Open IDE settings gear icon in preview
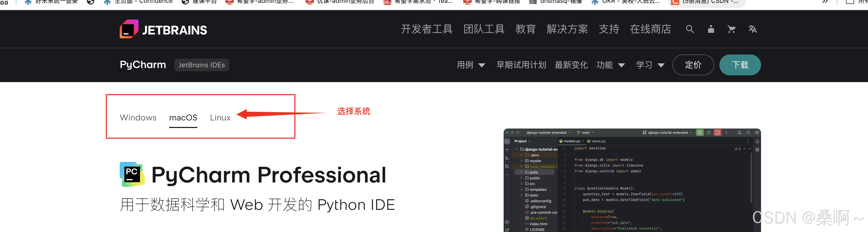868x232 pixels. (x=757, y=132)
